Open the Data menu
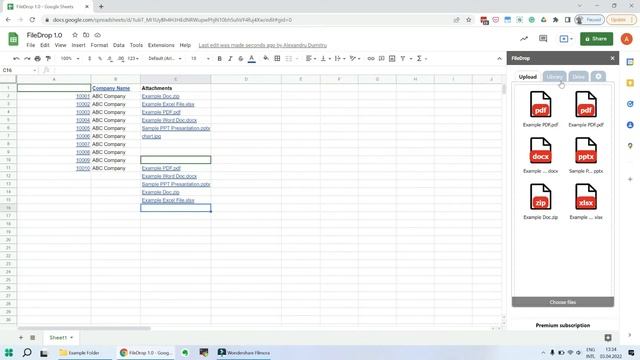This screenshot has width=640, height=360. (118, 45)
